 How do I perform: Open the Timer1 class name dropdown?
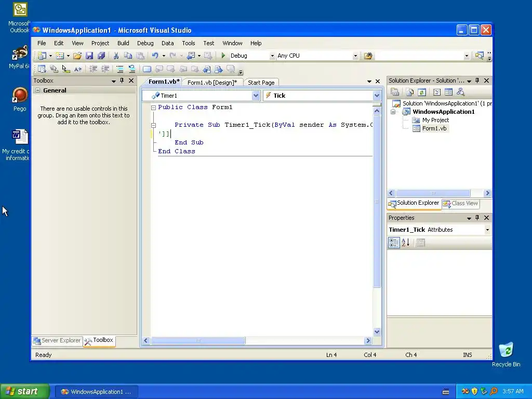pos(256,96)
